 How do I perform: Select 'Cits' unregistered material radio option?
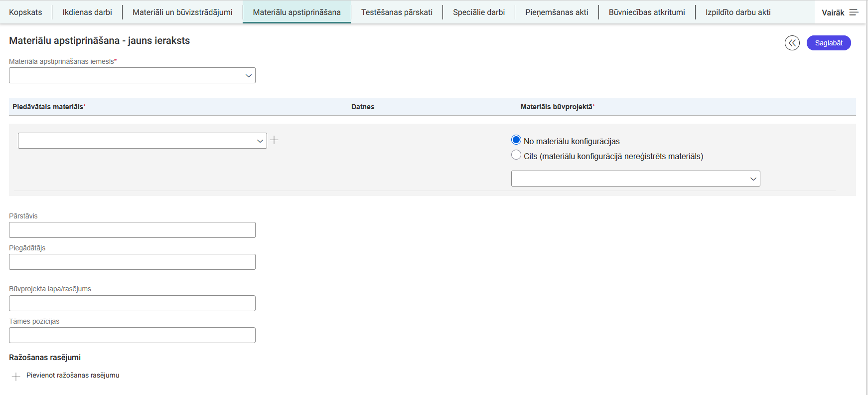pos(516,155)
